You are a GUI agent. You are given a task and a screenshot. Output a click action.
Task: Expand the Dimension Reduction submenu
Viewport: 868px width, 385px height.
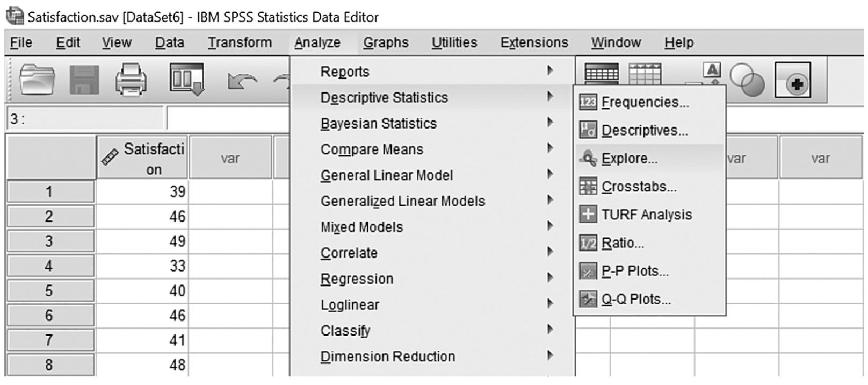(x=432, y=356)
